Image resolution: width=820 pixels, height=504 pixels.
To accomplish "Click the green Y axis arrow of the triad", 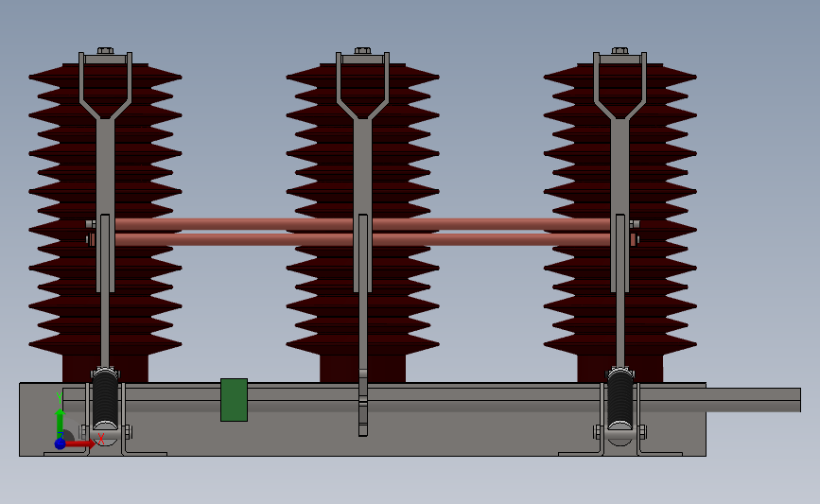I will (x=60, y=423).
